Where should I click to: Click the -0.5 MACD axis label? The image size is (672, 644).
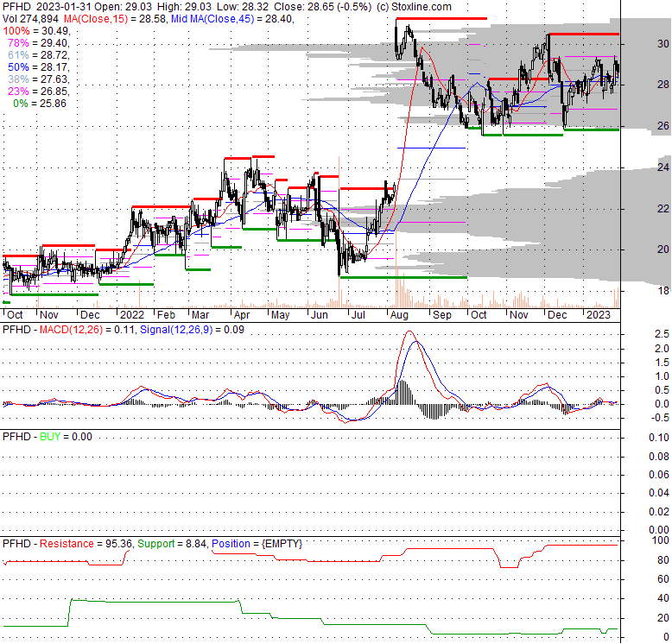click(x=661, y=418)
